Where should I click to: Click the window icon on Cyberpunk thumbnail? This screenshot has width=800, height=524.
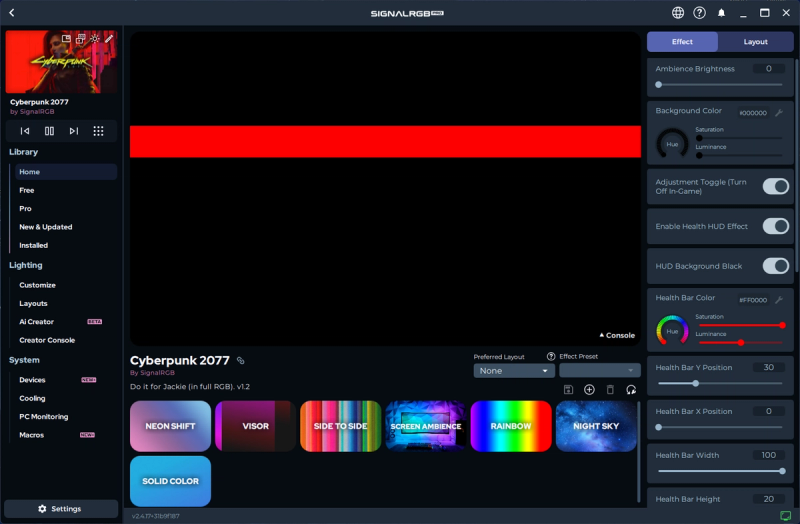point(66,39)
